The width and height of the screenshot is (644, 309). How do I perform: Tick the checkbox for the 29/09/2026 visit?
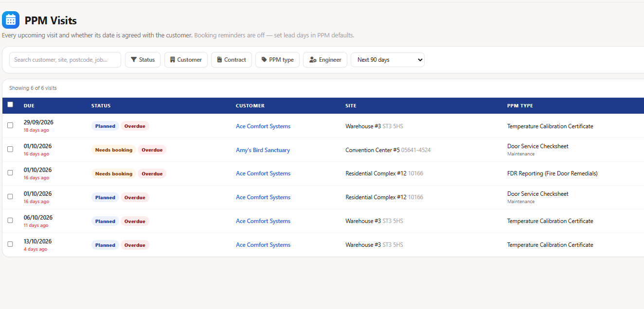[10, 125]
